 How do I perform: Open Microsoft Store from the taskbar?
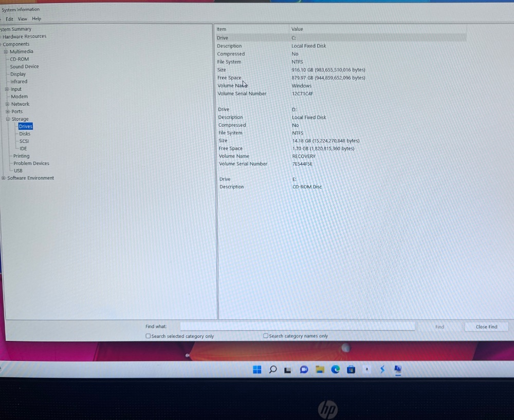[x=351, y=370]
